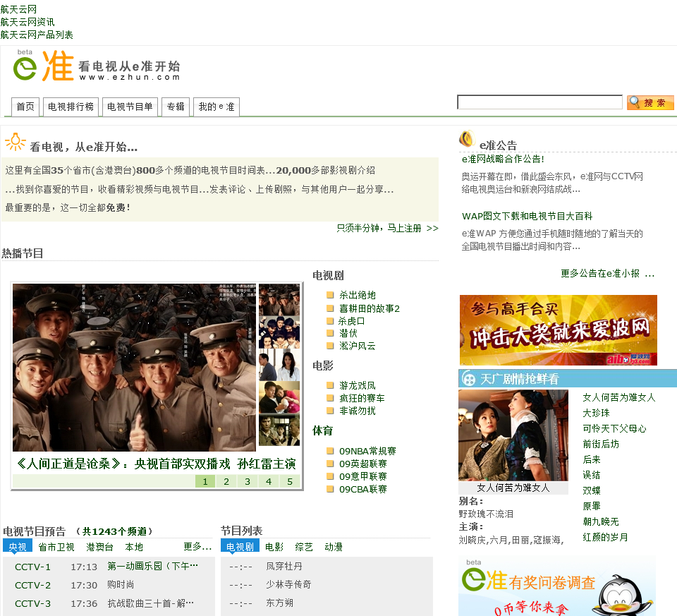677x616 pixels.
Task: Click the 航天云网产品列表 link
Action: (x=37, y=35)
